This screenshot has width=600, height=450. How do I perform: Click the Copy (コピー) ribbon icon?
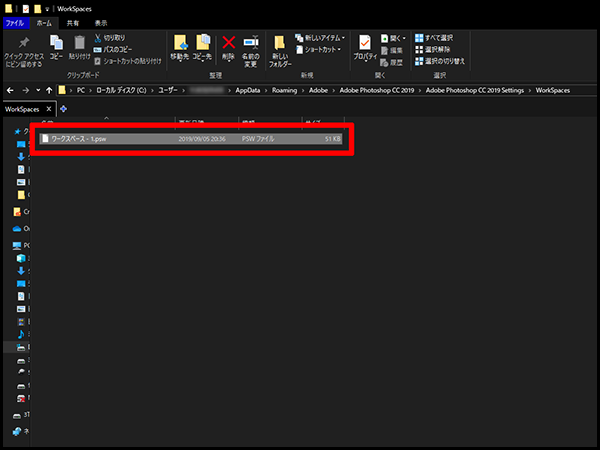coord(56,46)
